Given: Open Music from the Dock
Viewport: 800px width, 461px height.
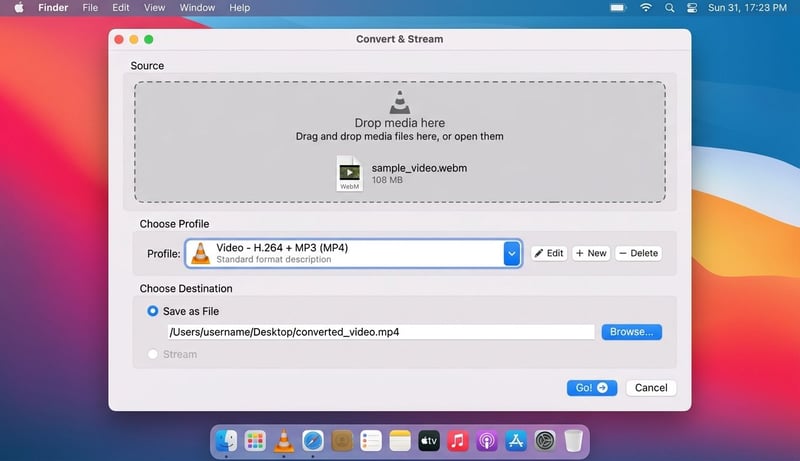Looking at the screenshot, I should pyautogui.click(x=458, y=440).
